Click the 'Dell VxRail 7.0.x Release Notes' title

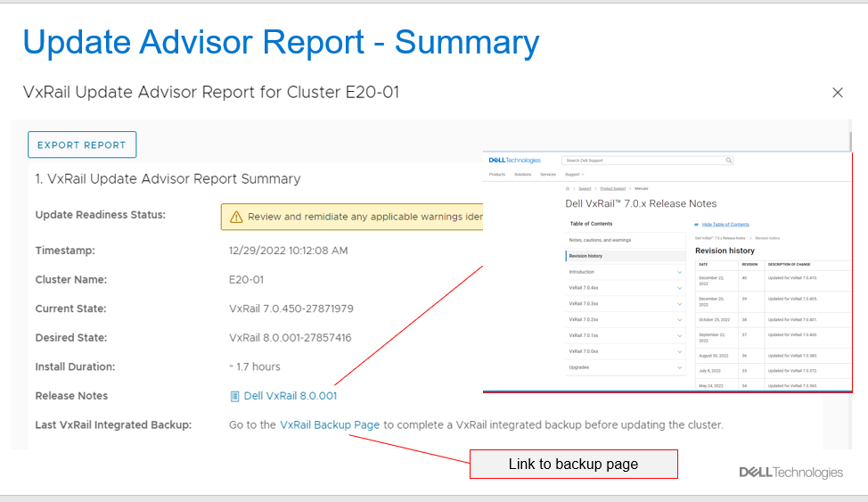coord(641,204)
